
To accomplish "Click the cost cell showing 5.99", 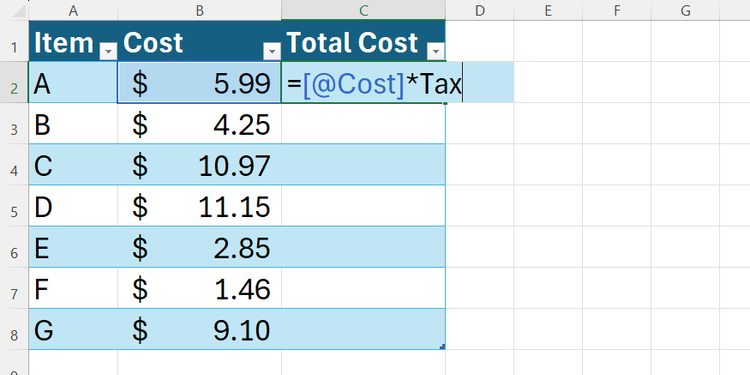I will pyautogui.click(x=199, y=82).
